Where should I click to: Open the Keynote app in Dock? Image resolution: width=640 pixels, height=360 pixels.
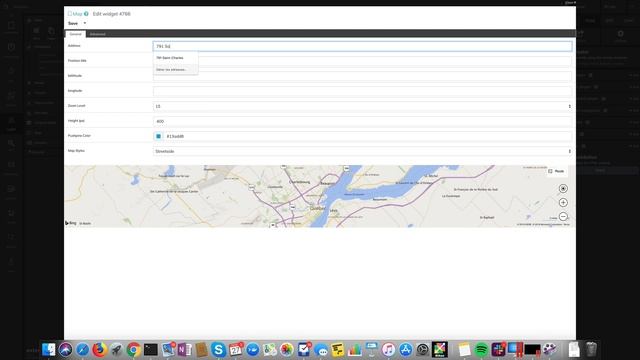(x=372, y=349)
